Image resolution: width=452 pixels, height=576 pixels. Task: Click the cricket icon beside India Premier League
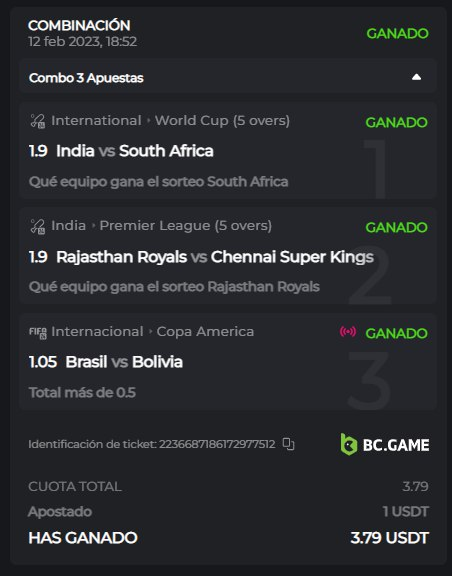[37, 226]
